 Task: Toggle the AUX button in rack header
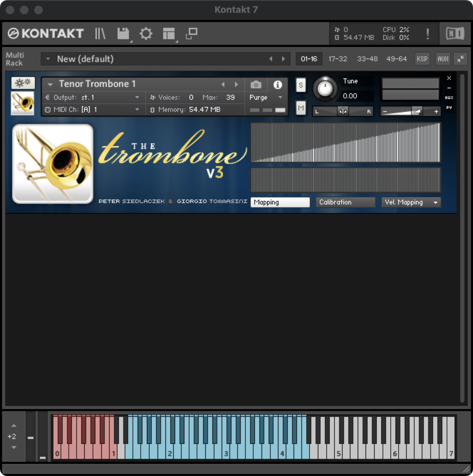point(443,59)
